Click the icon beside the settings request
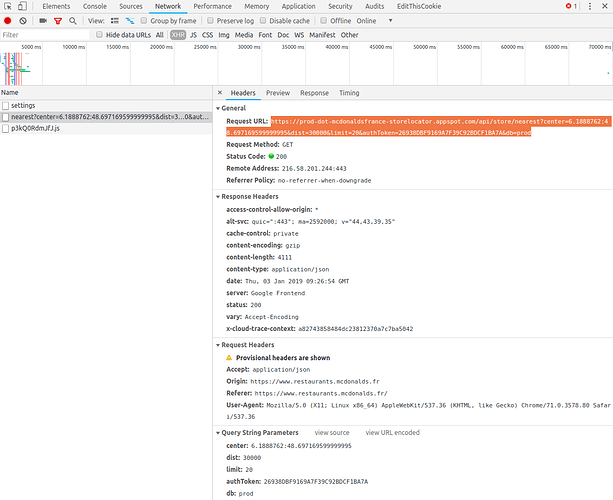Image resolution: width=613 pixels, height=500 pixels. [5, 106]
